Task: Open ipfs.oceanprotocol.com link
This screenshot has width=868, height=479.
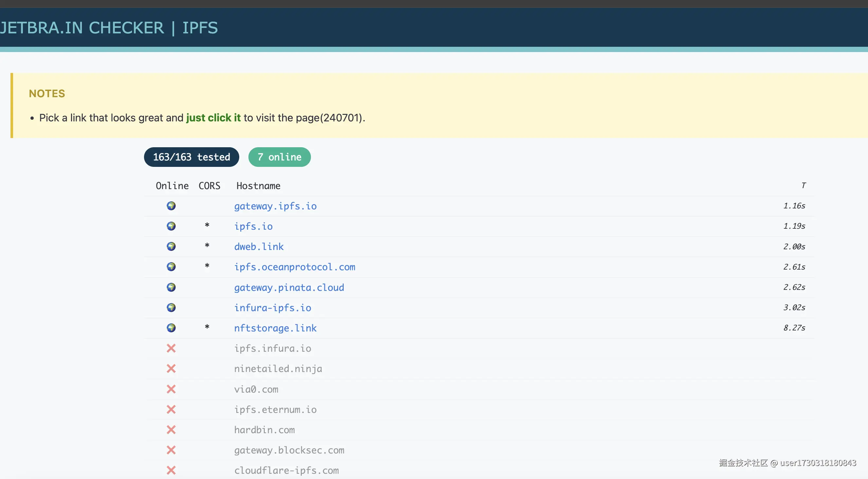Action: pyautogui.click(x=295, y=267)
